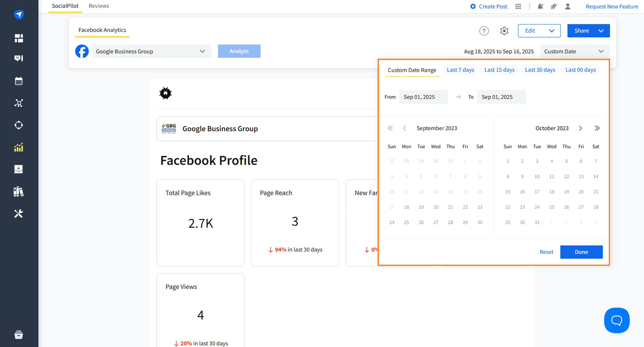Image resolution: width=644 pixels, height=347 pixels.
Task: Choose Last 90 days preset
Action: click(580, 70)
